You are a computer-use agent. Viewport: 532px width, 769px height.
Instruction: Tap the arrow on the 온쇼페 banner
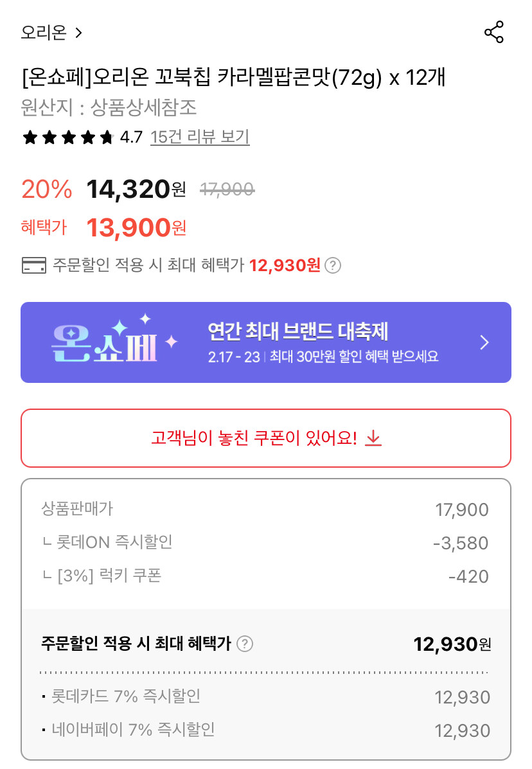485,342
